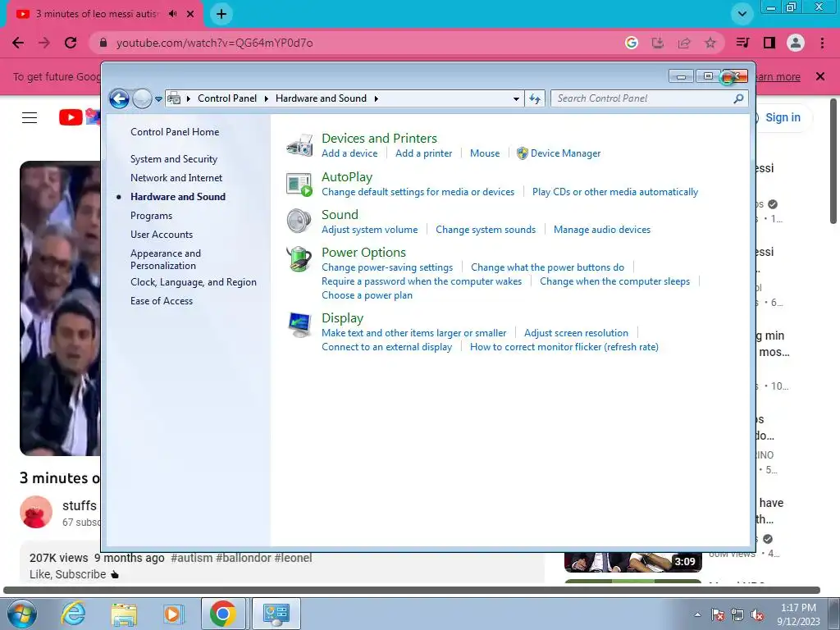Open recent pages dropdown arrow

(x=158, y=99)
